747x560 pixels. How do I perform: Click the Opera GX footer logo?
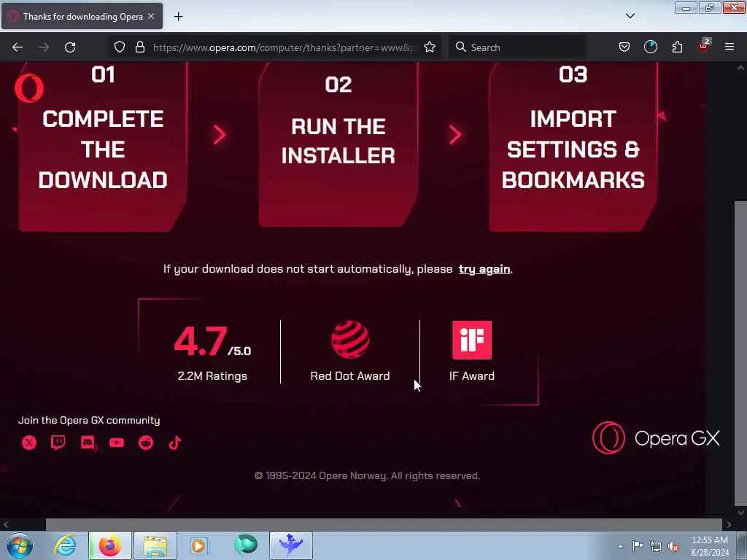click(x=656, y=438)
